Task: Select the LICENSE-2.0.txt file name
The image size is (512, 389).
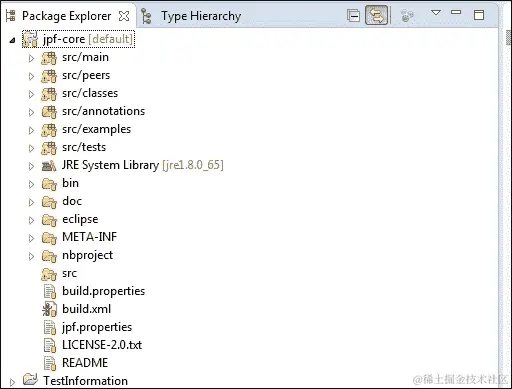Action: click(102, 345)
